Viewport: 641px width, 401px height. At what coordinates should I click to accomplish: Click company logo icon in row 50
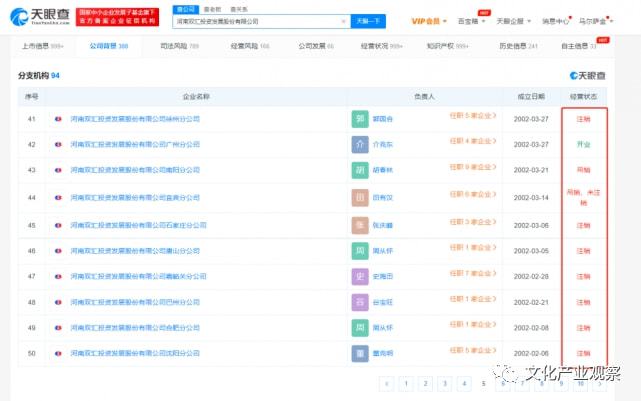[x=58, y=353]
